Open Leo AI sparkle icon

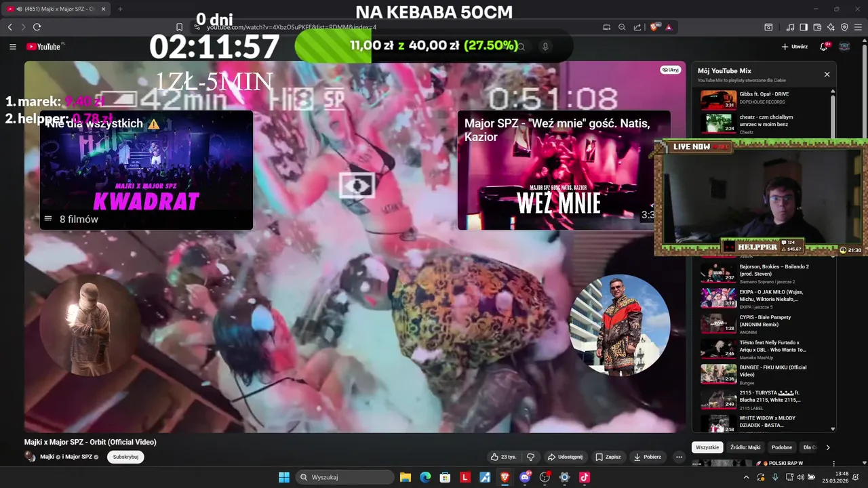(831, 27)
